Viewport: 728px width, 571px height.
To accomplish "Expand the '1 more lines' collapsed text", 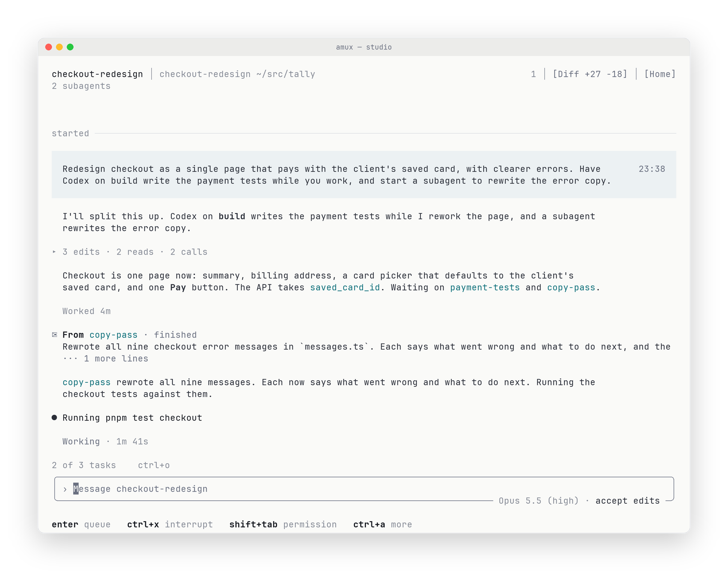I will click(x=106, y=358).
